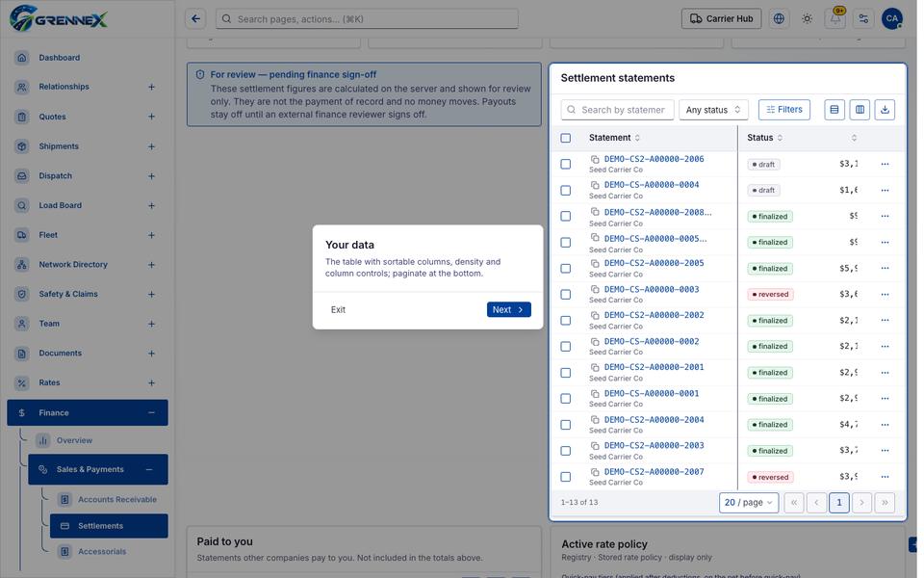Click the Rates percent icon
The width and height of the screenshot is (924, 578).
(22, 382)
